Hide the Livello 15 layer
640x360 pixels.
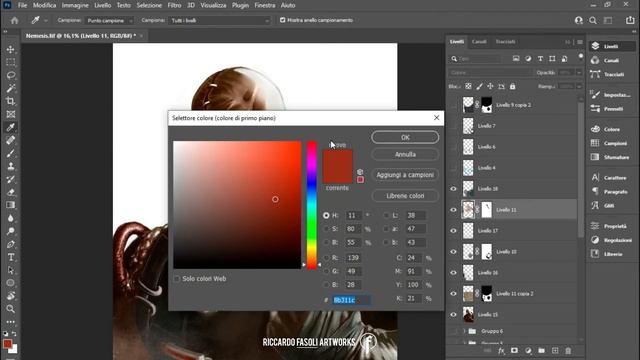pos(453,315)
